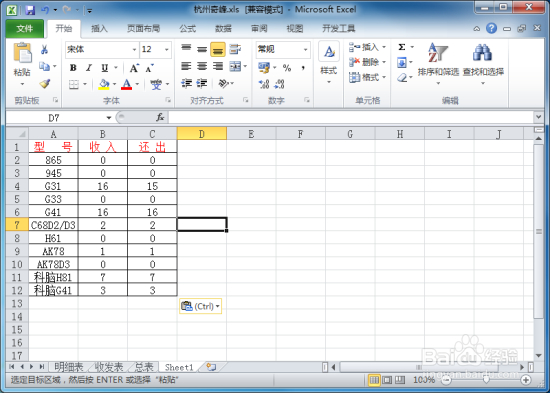This screenshot has width=550, height=393.
Task: Open 查找和选择 find and select
Action: pos(483,63)
